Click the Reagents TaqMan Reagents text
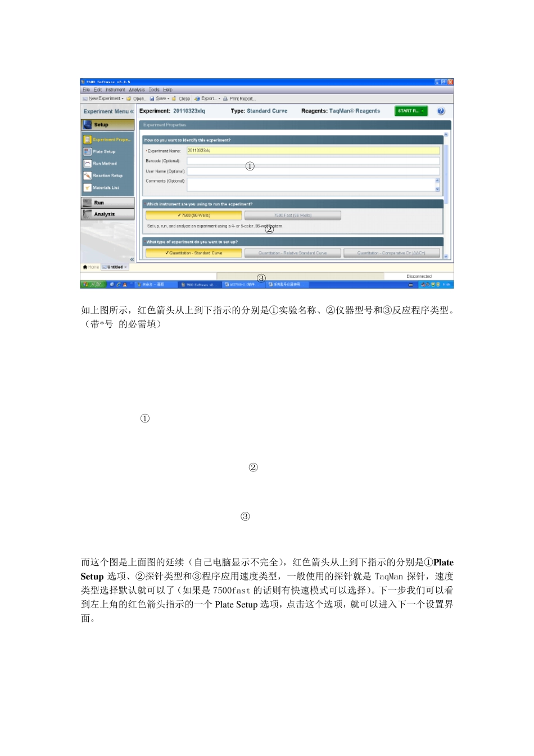The image size is (534, 756). point(341,111)
